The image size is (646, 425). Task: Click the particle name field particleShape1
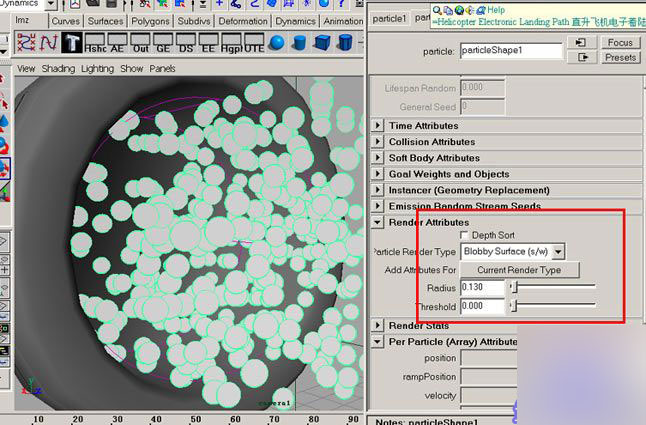511,51
